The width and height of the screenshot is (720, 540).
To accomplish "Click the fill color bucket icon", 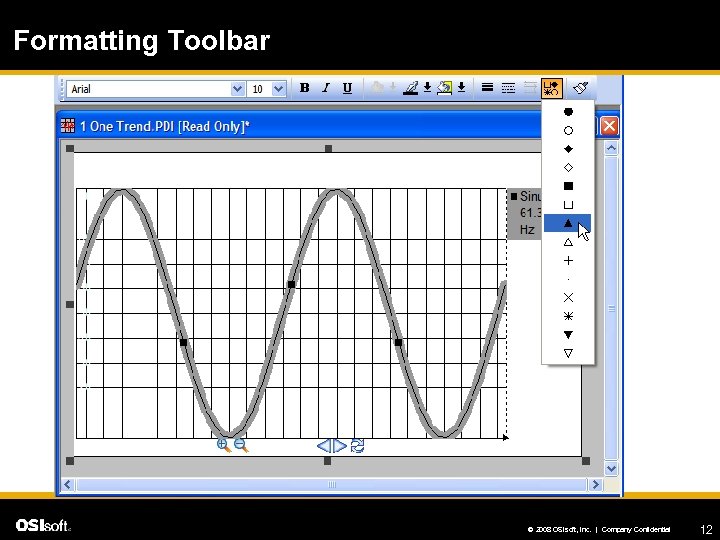I will 444,88.
